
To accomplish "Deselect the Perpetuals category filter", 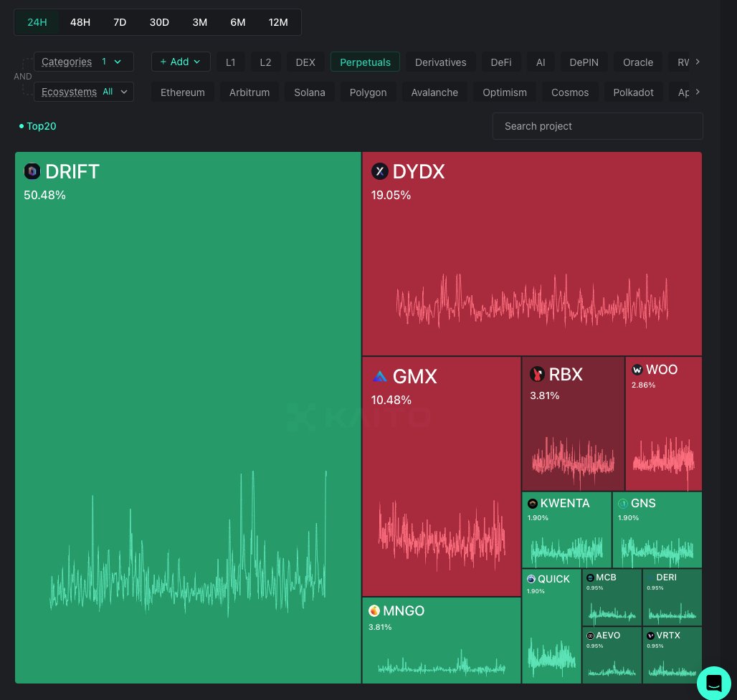I will (x=365, y=62).
